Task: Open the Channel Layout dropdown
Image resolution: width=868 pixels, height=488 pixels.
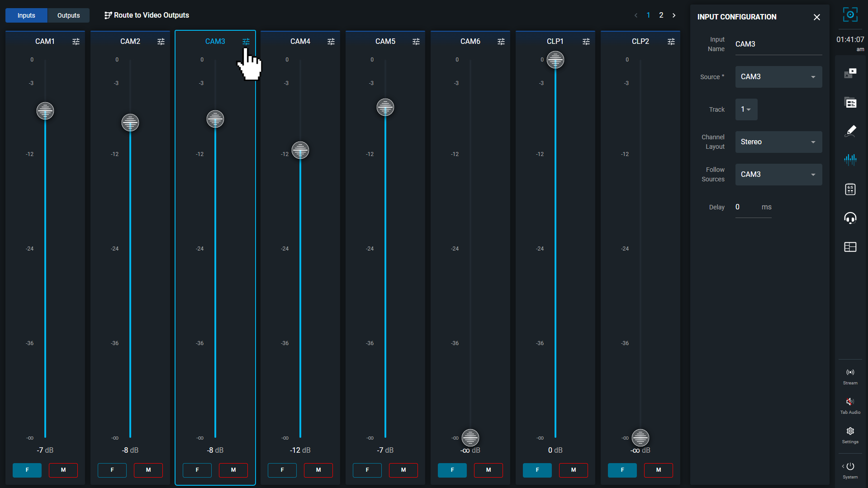Action: pos(778,142)
